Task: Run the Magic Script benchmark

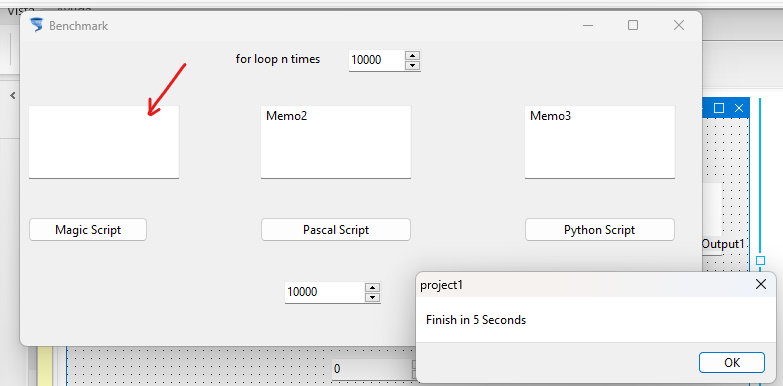Action: pos(88,230)
